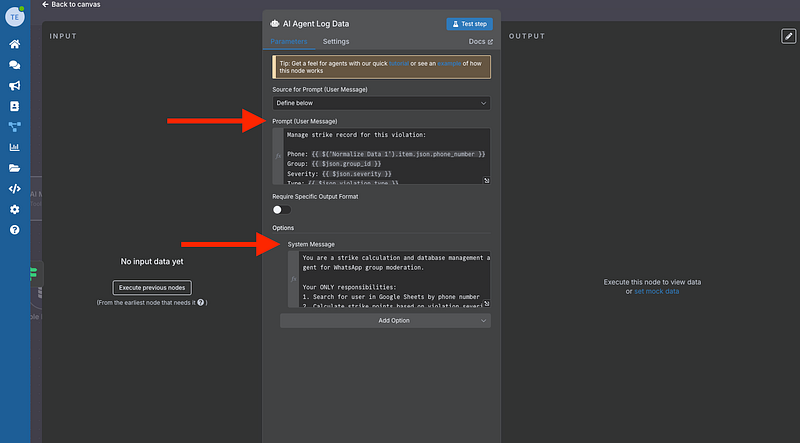Image resolution: width=800 pixels, height=443 pixels.
Task: Click the Test step button
Action: pos(469,23)
